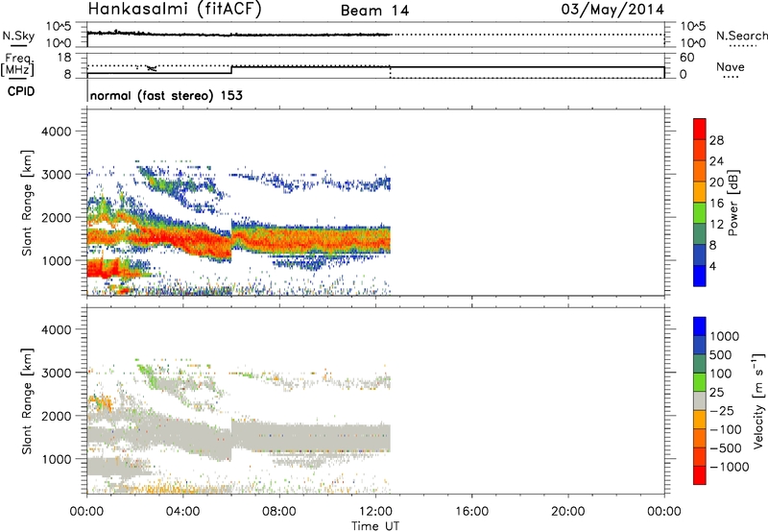Click the "28" tick on the Power color bar
Image resolution: width=768 pixels, height=532 pixels.
pos(716,140)
